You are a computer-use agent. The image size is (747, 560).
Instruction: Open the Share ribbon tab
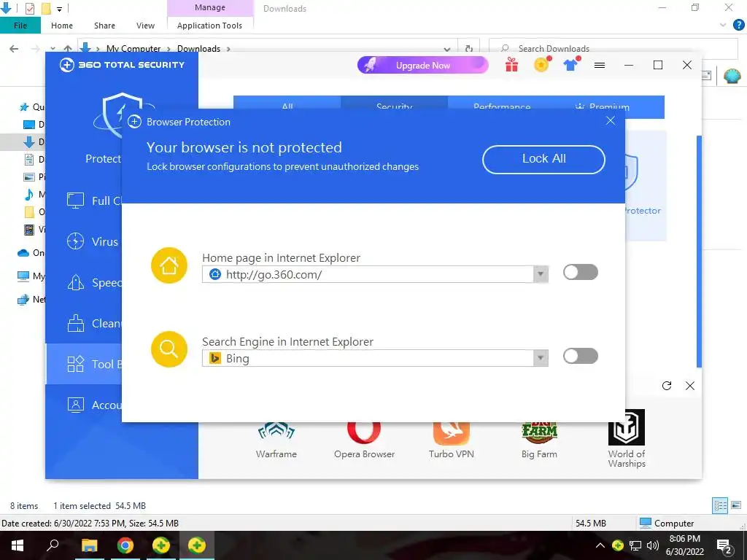pos(104,26)
